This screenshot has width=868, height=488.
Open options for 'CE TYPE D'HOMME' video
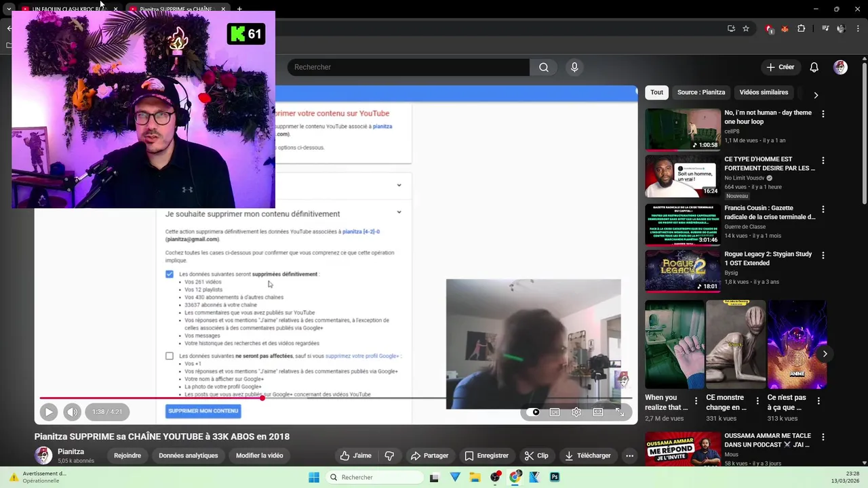click(x=823, y=161)
